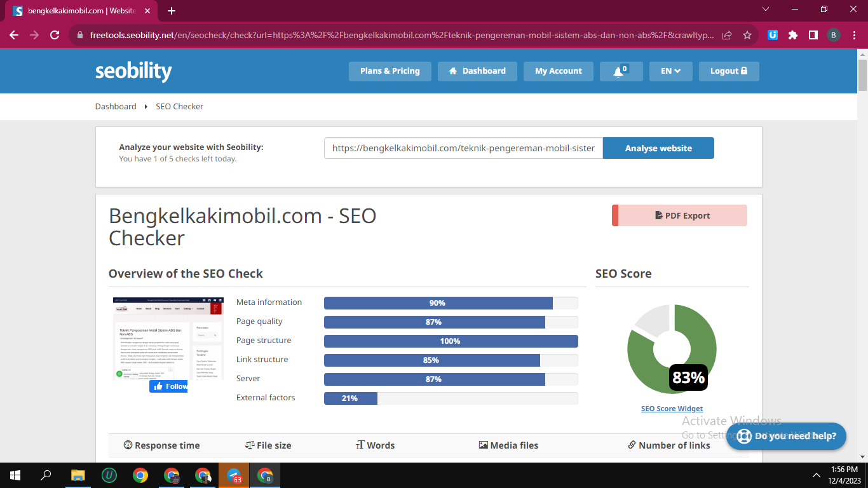
Task: Go to Dashboard in the top navigation
Action: click(x=477, y=71)
